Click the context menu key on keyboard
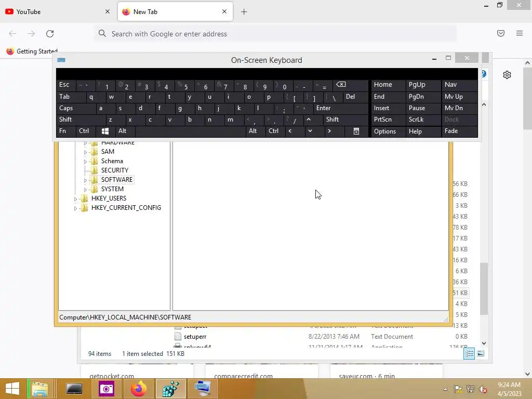 point(356,131)
